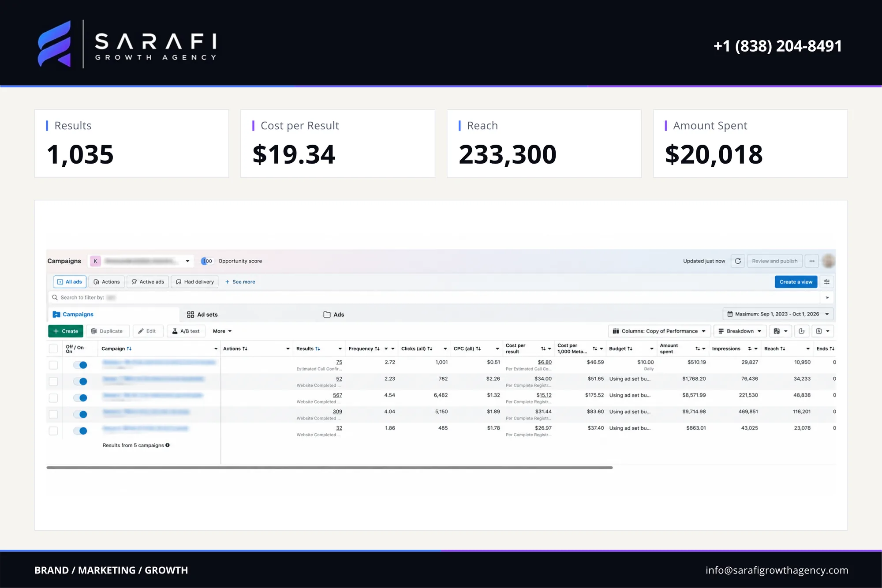Sort the Campaign column arrows
The image size is (882, 588).
click(129, 348)
